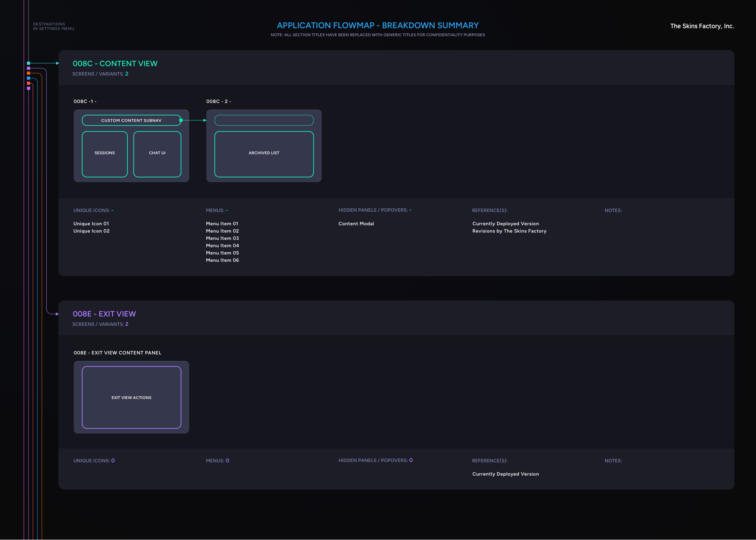Viewport: 756px width, 540px height.
Task: Click Menu Item 03 in menus list
Action: (222, 238)
